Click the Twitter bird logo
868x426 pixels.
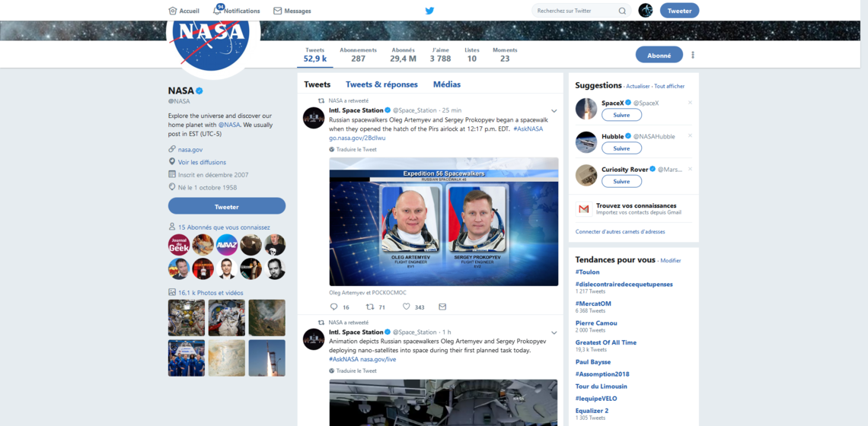pyautogui.click(x=429, y=11)
